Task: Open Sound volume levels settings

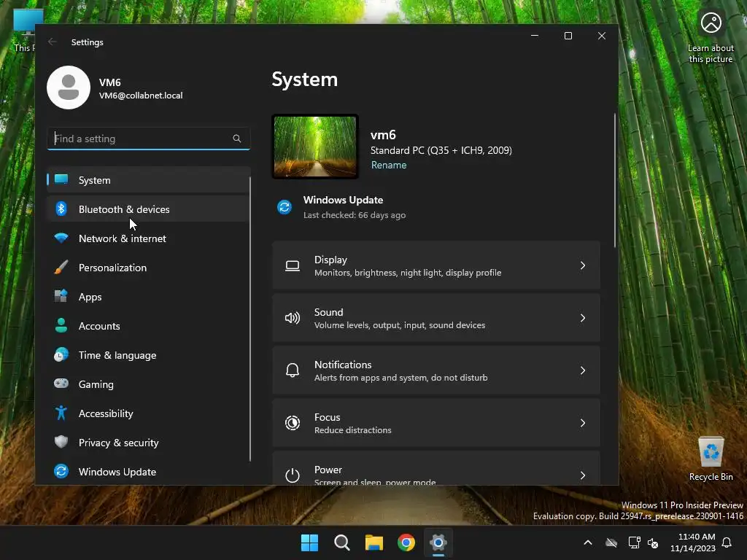Action: 436,318
